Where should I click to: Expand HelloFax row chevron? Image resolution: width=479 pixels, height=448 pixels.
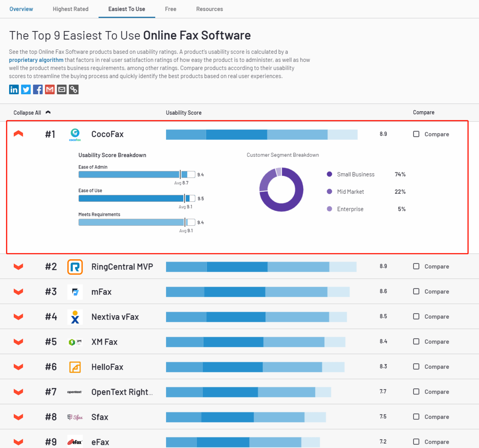tap(18, 367)
